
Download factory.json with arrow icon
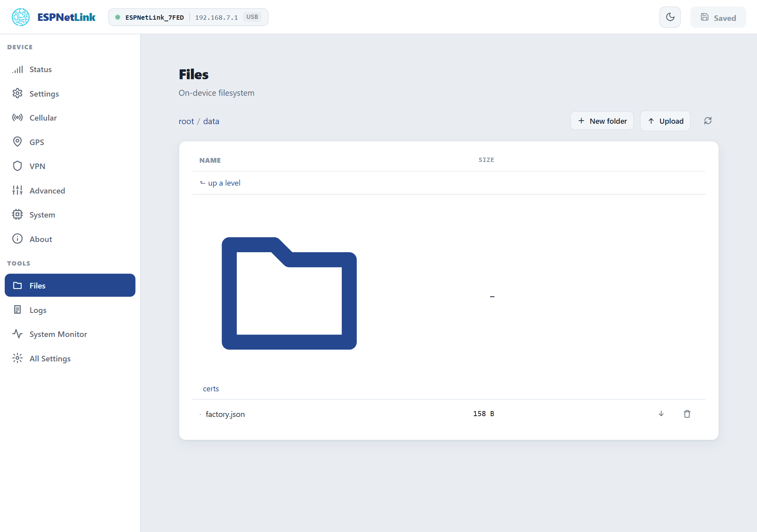(661, 414)
